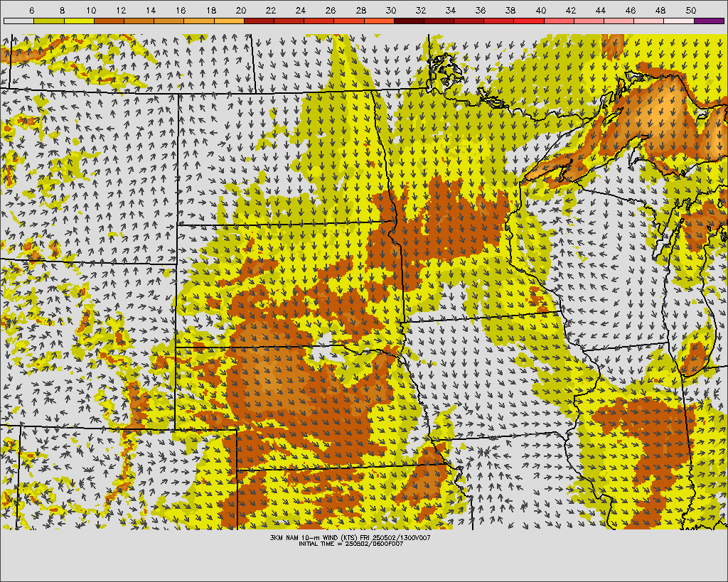Select the legend label "40"
The width and height of the screenshot is (728, 582).
[541, 10]
